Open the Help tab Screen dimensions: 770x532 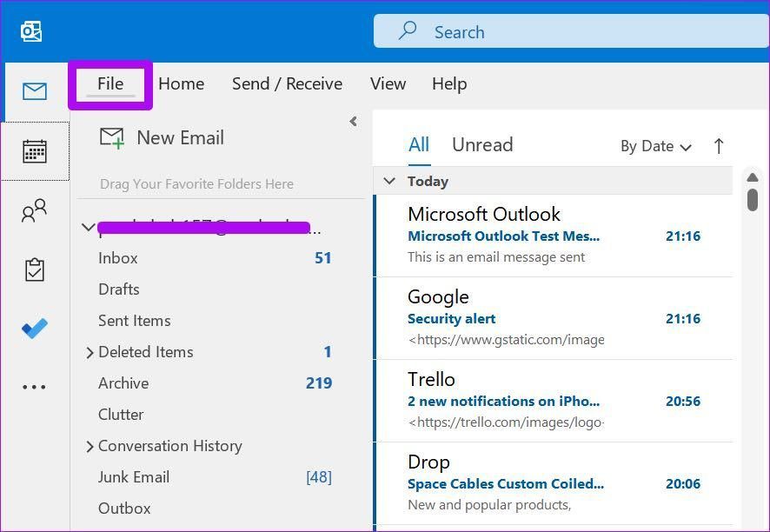tap(449, 84)
